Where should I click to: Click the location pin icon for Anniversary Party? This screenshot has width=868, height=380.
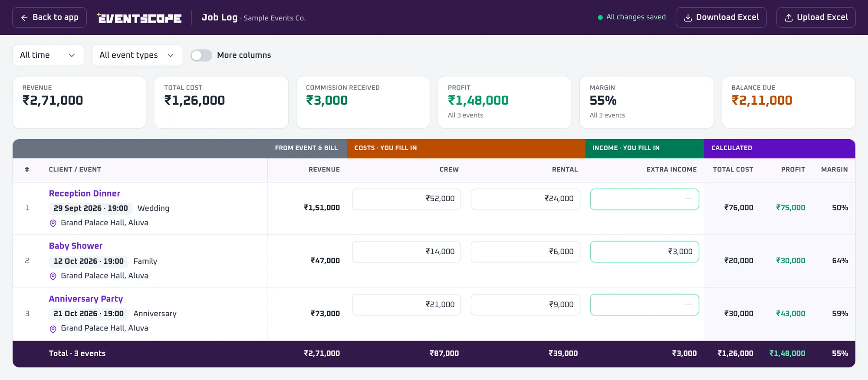tap(53, 329)
